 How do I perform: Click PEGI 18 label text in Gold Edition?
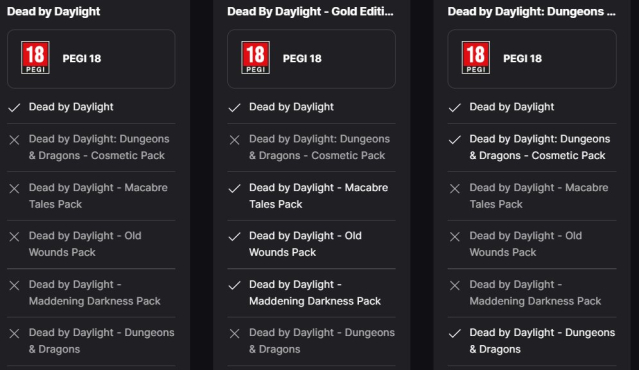coord(302,59)
